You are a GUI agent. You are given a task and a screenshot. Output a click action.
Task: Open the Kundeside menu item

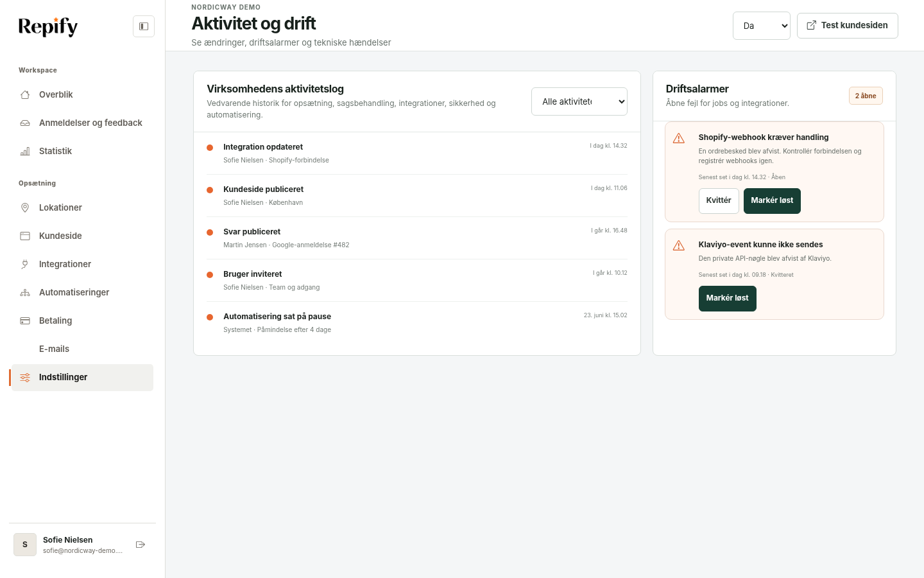[x=82, y=236]
